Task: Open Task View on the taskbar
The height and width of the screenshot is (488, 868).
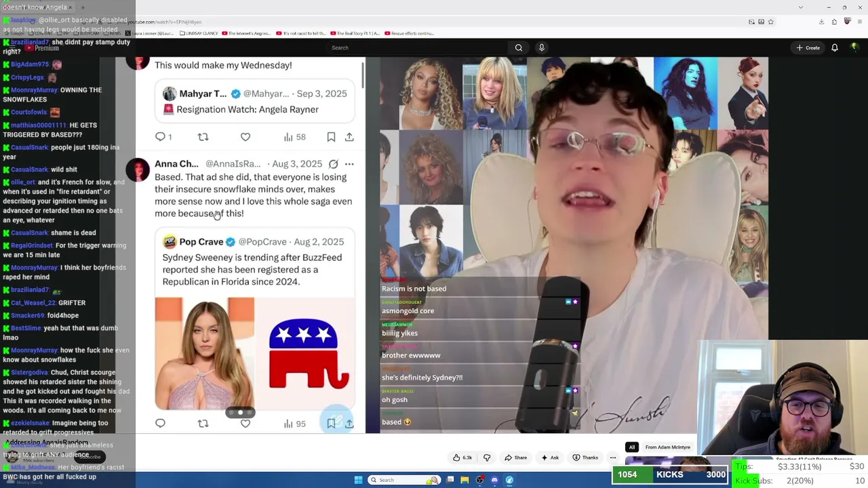Action: (x=450, y=480)
